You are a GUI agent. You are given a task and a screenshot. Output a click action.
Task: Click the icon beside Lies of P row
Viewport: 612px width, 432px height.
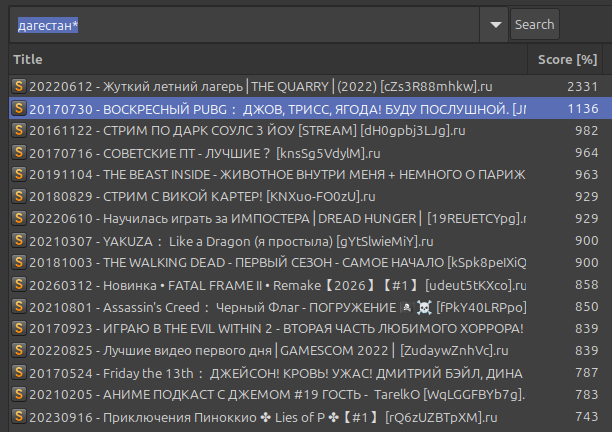tap(19, 417)
